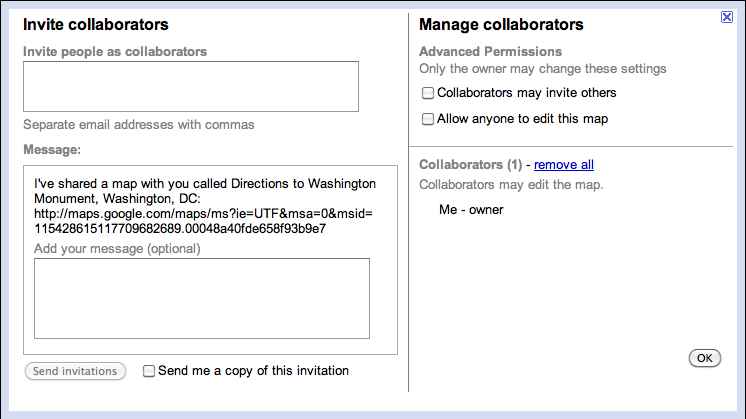
Task: Close the collaborators dialog with the X icon
Action: click(x=726, y=18)
